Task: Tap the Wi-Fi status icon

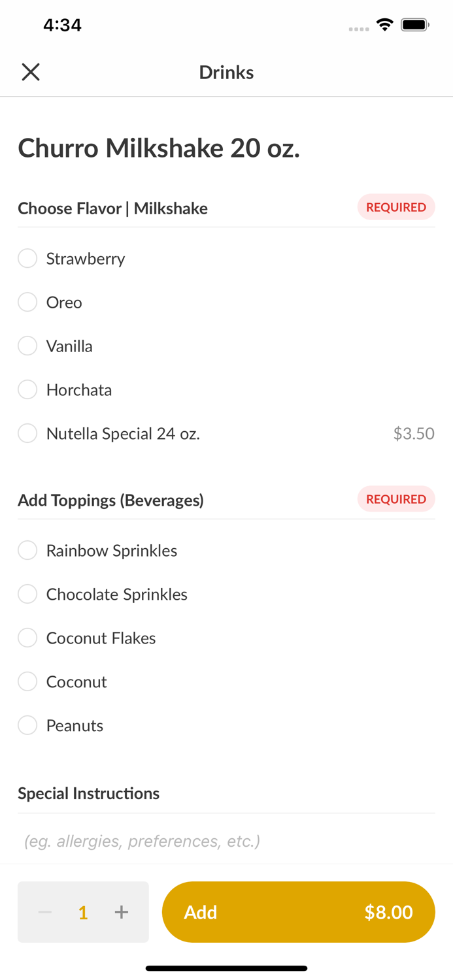Action: point(385,25)
